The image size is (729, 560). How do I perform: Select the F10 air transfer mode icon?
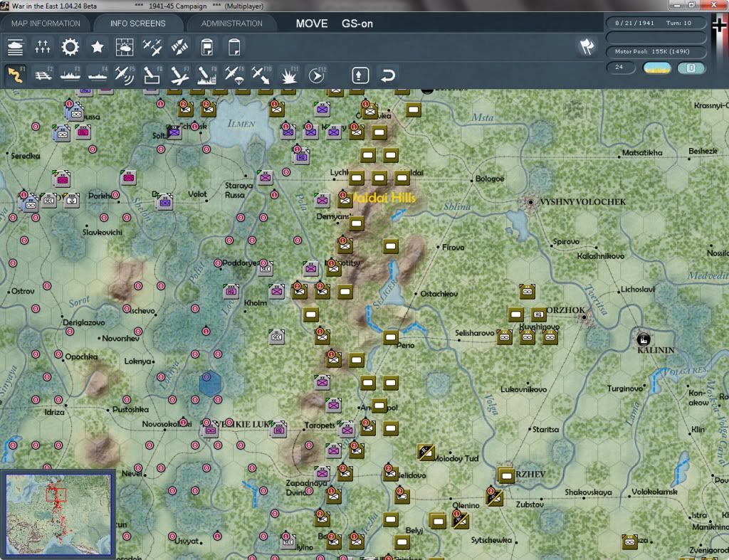click(261, 75)
